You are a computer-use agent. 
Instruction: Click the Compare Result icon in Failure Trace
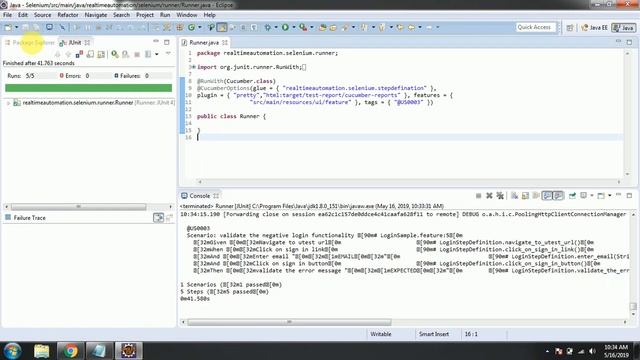pyautogui.click(x=158, y=218)
